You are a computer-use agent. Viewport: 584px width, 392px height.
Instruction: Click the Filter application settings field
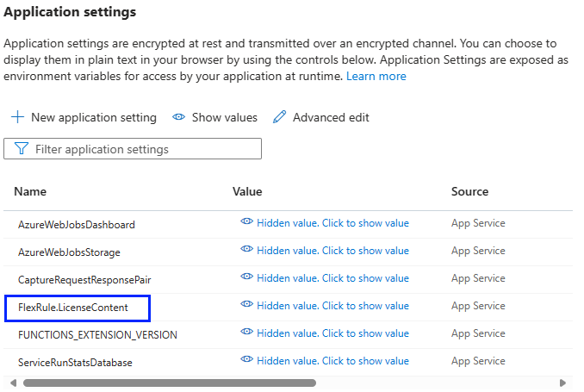coord(133,149)
